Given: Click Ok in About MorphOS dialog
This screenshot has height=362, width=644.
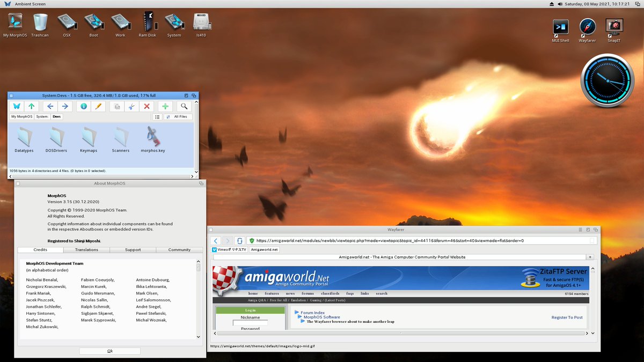Looking at the screenshot, I should tap(110, 351).
